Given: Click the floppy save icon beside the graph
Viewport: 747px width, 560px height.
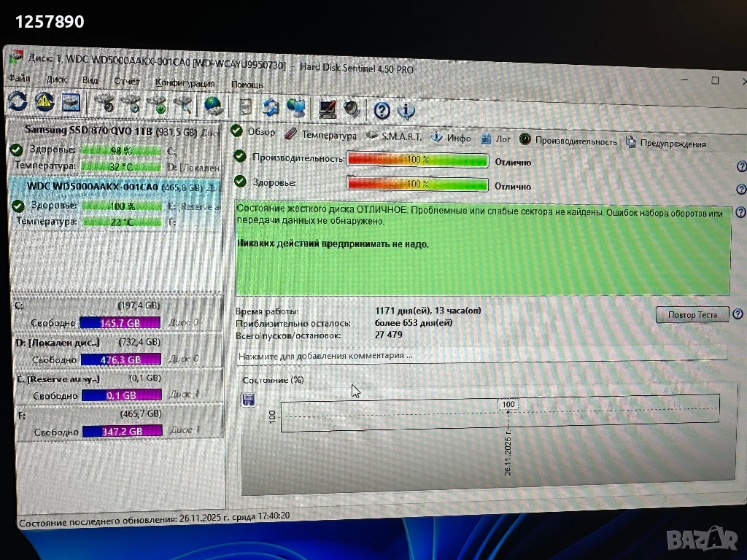Looking at the screenshot, I should tap(249, 400).
